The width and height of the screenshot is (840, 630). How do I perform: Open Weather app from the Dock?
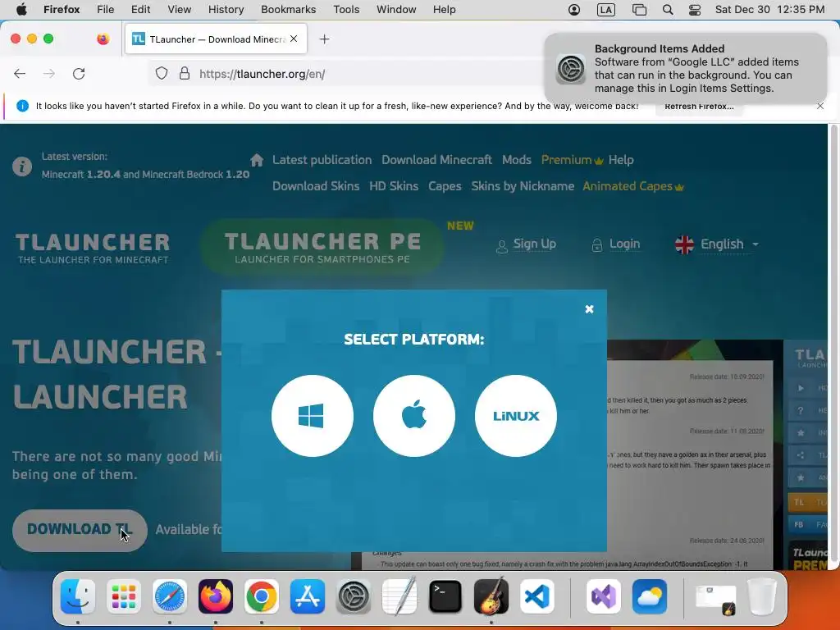[650, 596]
